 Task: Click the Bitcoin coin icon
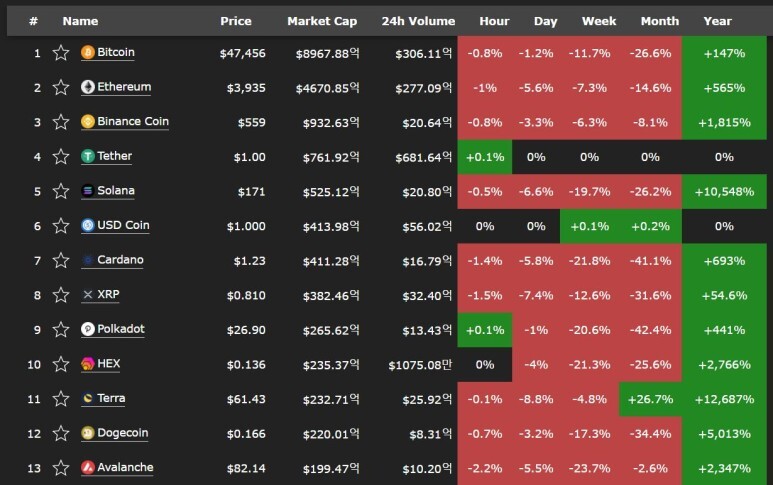88,52
